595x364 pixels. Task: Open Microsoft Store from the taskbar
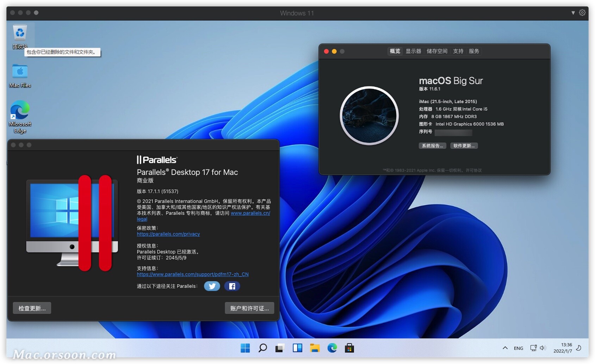click(349, 348)
